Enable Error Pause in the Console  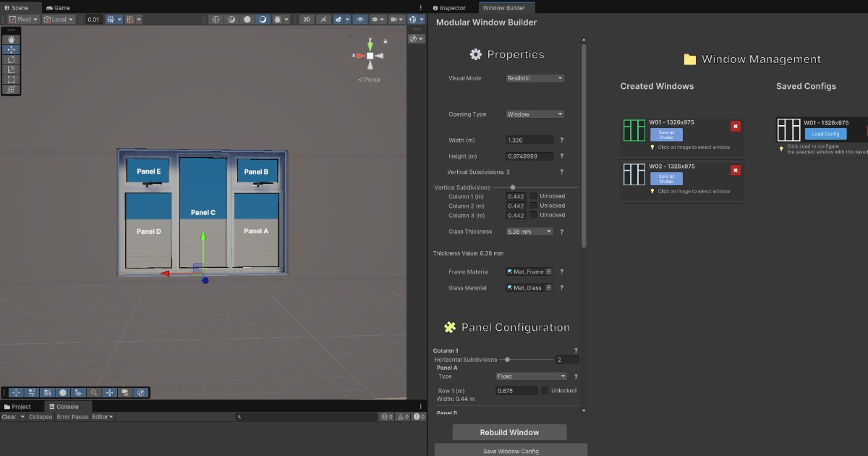click(72, 416)
